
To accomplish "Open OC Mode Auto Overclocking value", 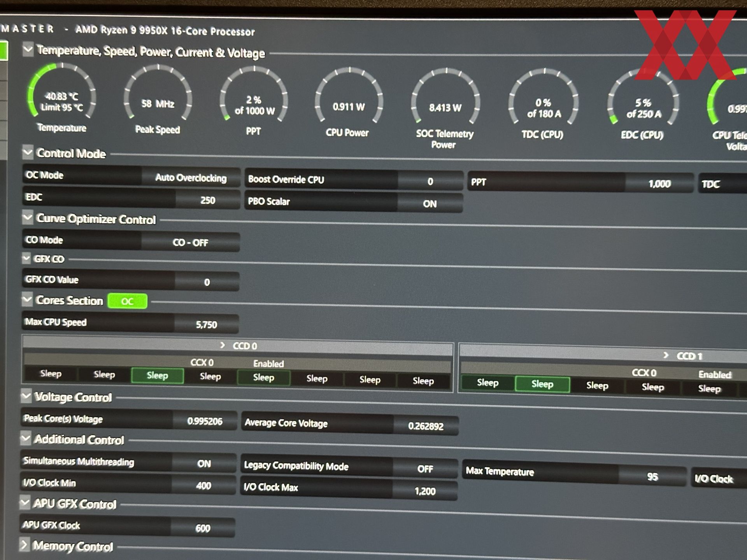I will tap(191, 178).
